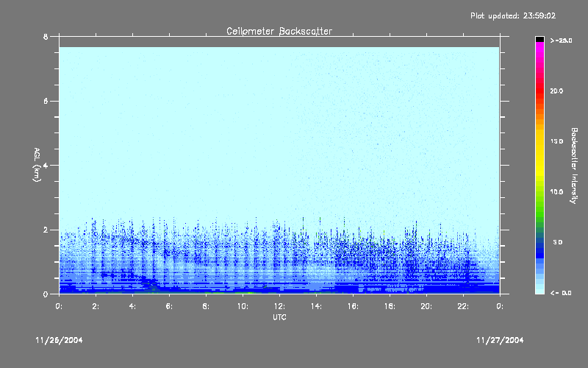This screenshot has width=588, height=368.
Task: Click the first "0:" label at time axis start
Action: click(x=59, y=306)
